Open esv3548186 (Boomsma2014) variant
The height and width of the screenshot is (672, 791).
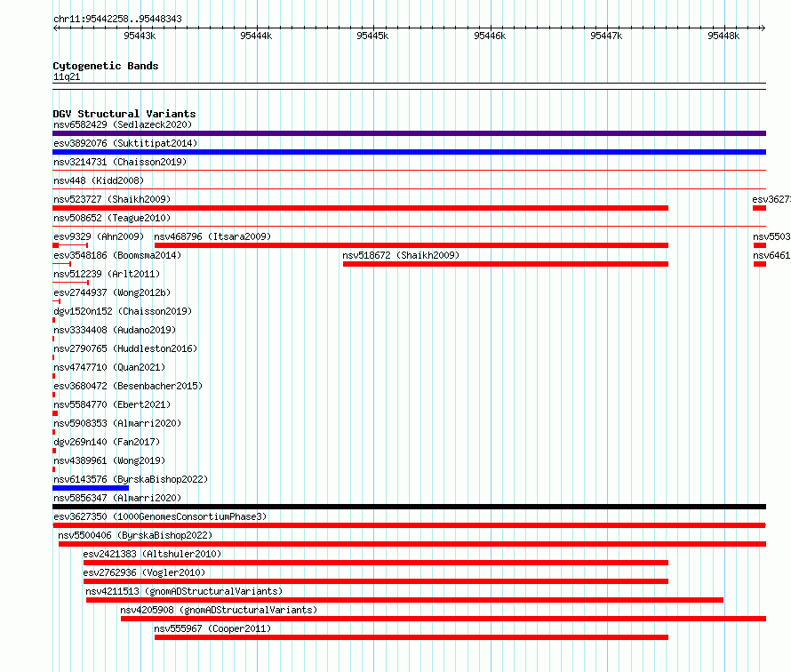117,255
